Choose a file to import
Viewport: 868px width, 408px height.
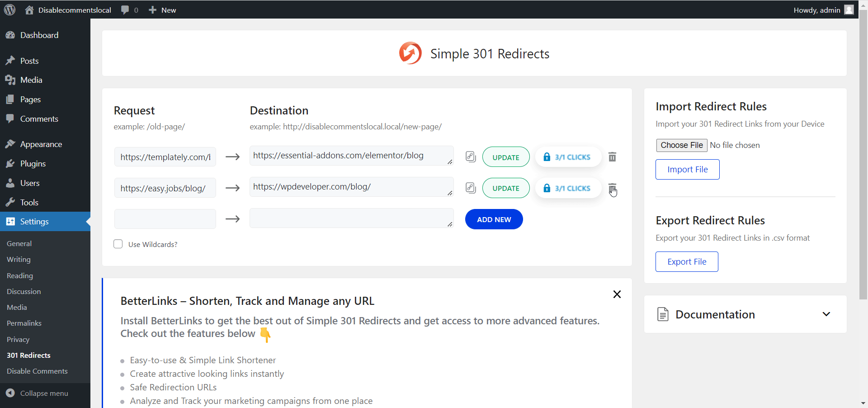682,145
